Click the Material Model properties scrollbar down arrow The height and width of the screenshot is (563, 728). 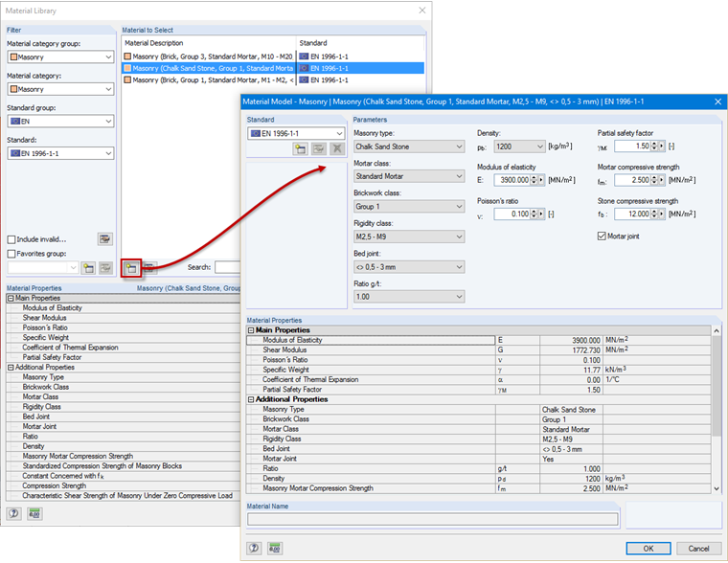tap(716, 488)
